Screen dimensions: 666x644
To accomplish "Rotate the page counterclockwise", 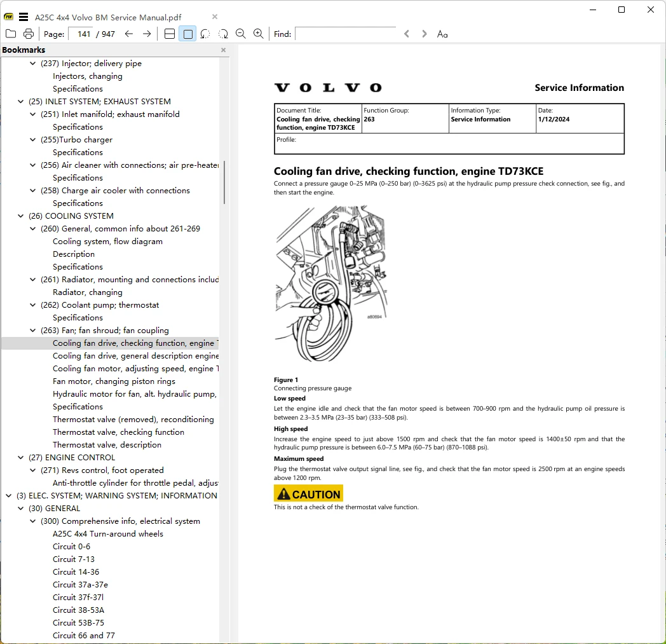I will 205,34.
